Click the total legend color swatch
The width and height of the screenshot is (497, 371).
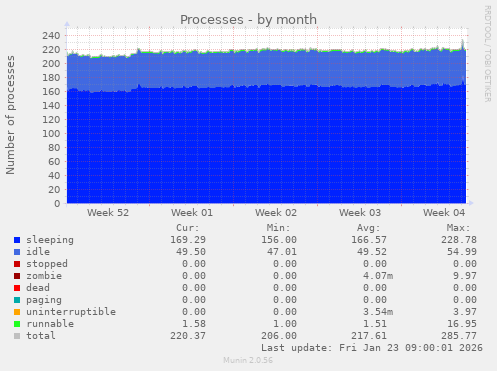click(x=17, y=336)
